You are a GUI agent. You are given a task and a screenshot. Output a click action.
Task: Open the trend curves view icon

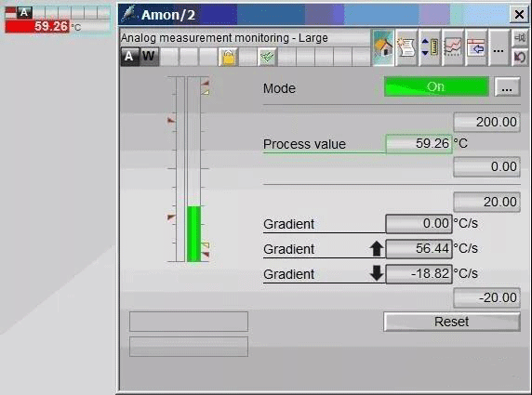[453, 47]
